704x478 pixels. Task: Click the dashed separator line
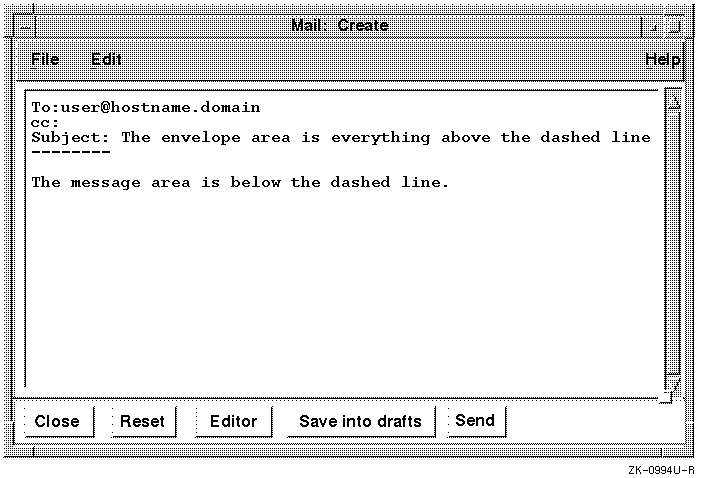70,152
